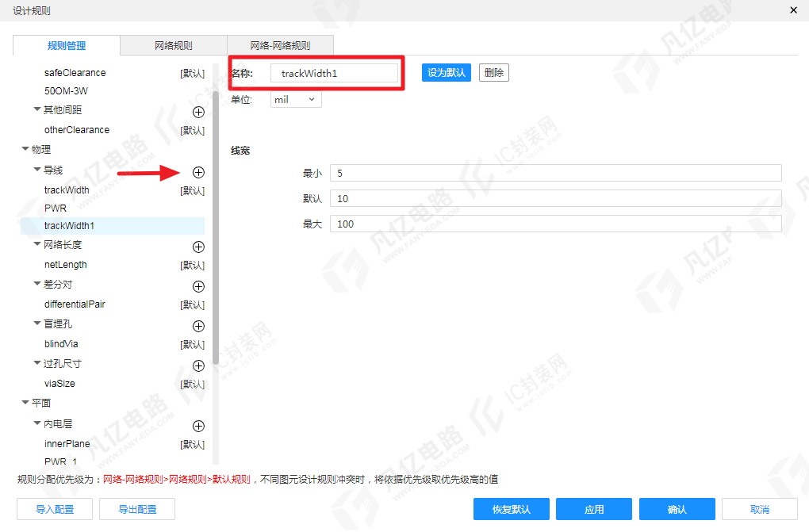The image size is (809, 532).
Task: Select the trackWidth default rule
Action: (x=67, y=190)
